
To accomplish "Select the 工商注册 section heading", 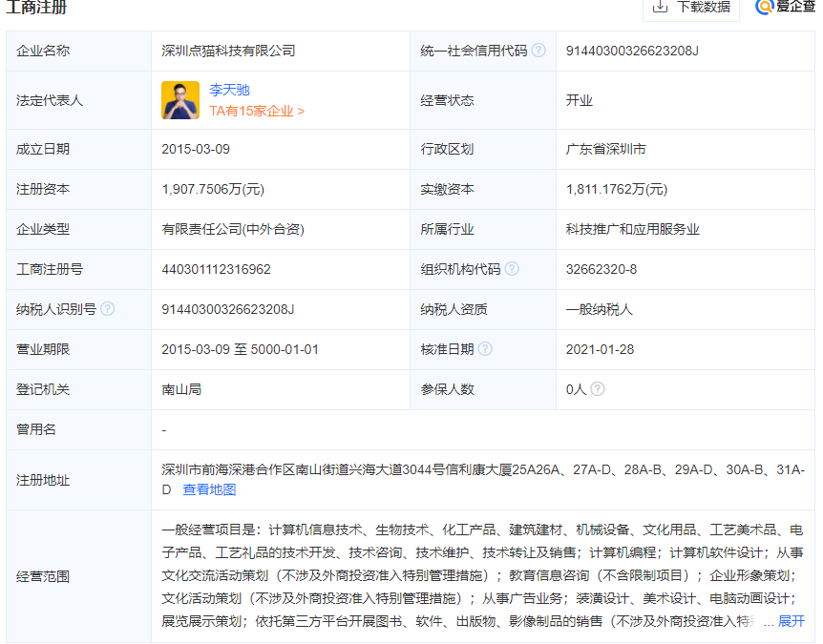I will point(36,8).
